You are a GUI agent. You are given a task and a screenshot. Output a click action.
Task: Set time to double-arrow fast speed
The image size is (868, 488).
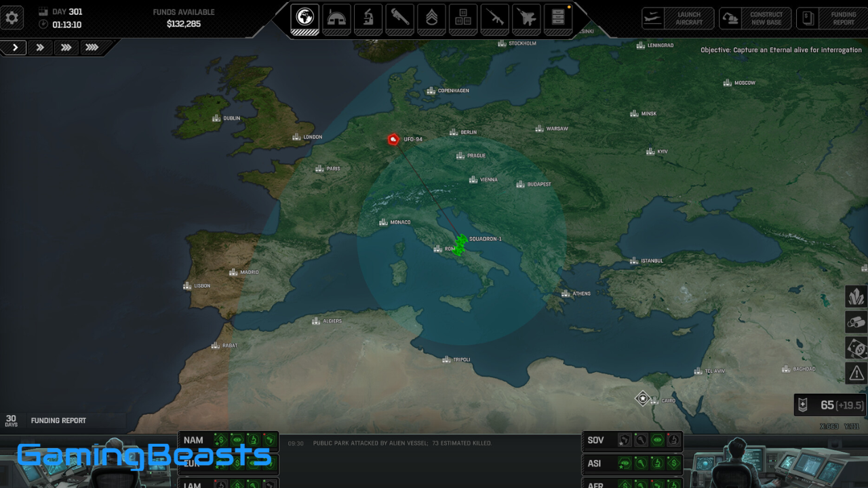(40, 47)
